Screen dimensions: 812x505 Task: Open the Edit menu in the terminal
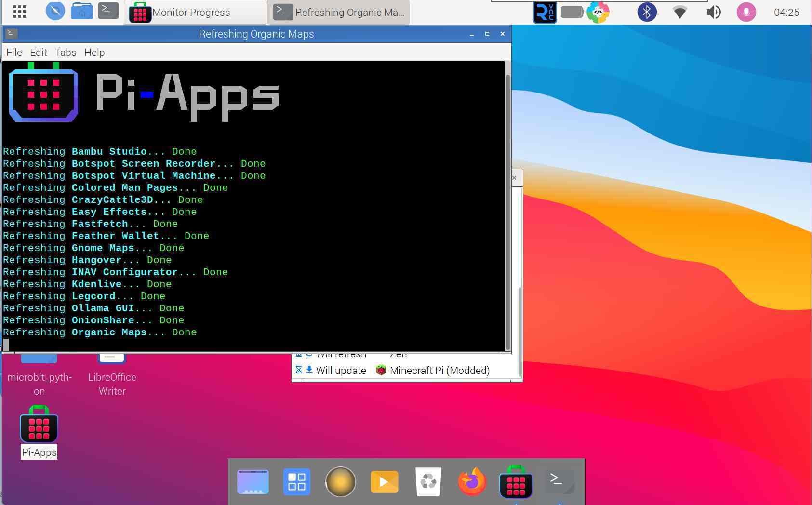[x=38, y=52]
